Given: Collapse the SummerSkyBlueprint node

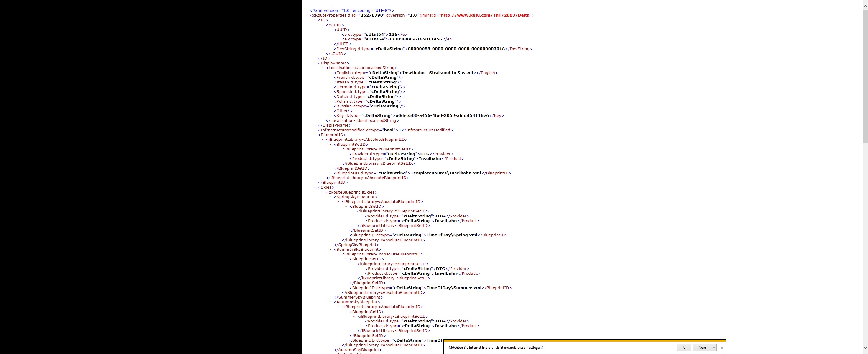Looking at the screenshot, I should point(330,250).
